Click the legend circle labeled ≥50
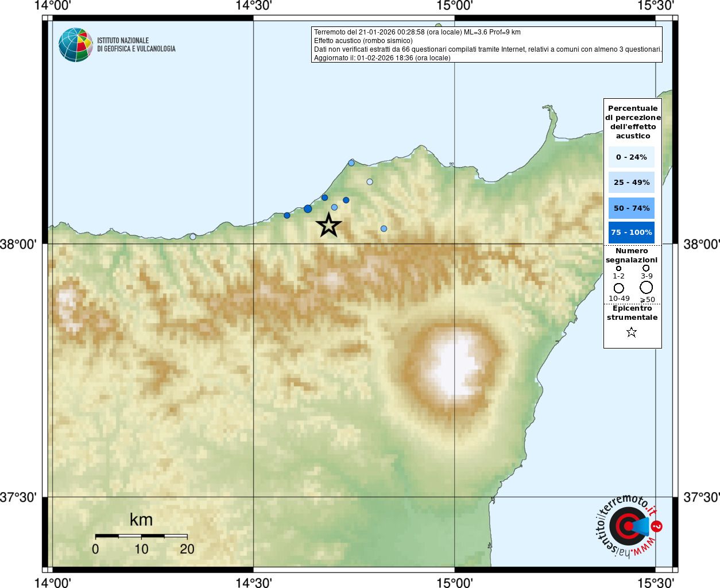 tap(646, 287)
